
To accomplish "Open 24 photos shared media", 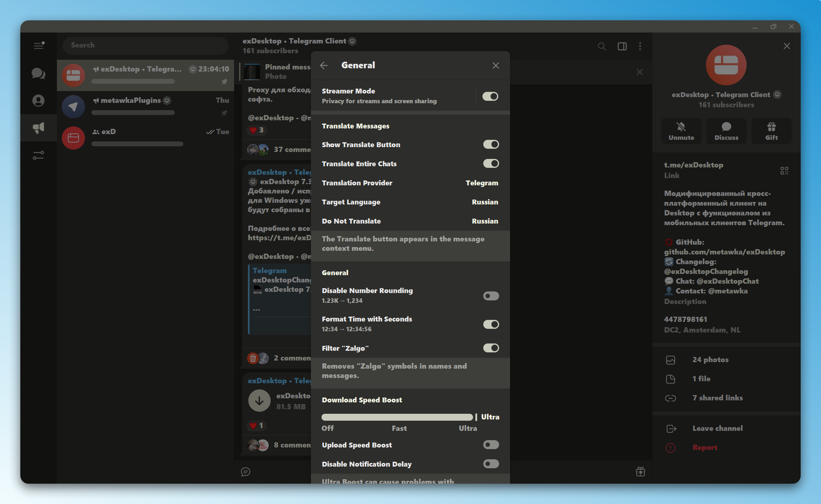I will coord(726,360).
